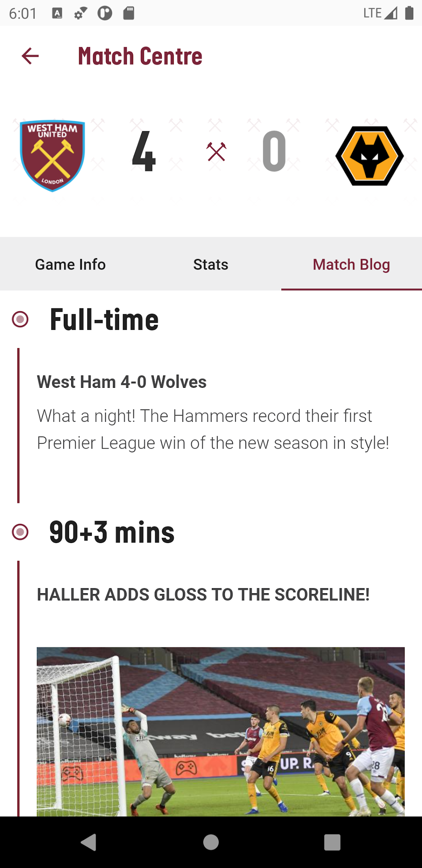Tap the West Ham 4-0 Wolves headline
This screenshot has width=422, height=868.
(122, 382)
